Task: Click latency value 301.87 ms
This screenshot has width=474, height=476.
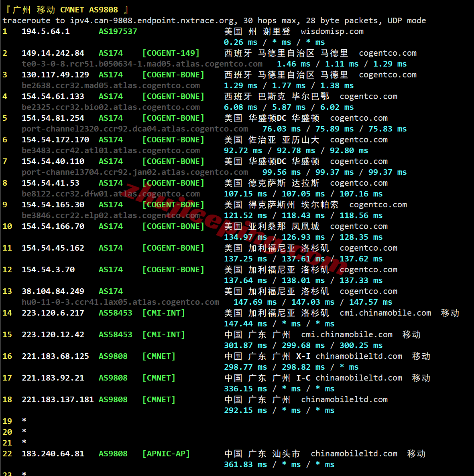Action: pyautogui.click(x=246, y=345)
